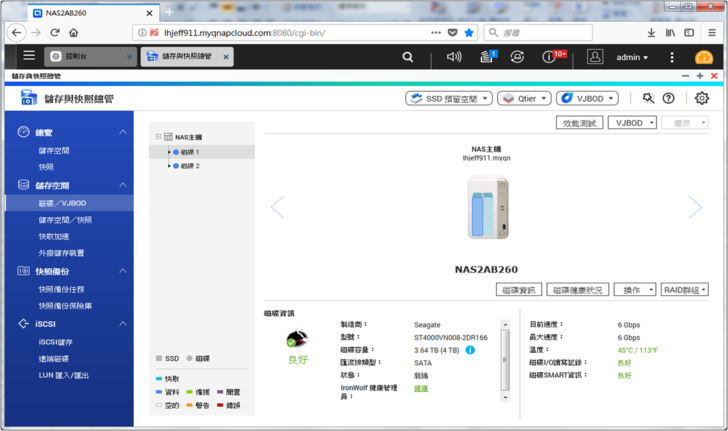Click the magnifier search icon in QTS bar
This screenshot has width=728, height=431.
408,57
